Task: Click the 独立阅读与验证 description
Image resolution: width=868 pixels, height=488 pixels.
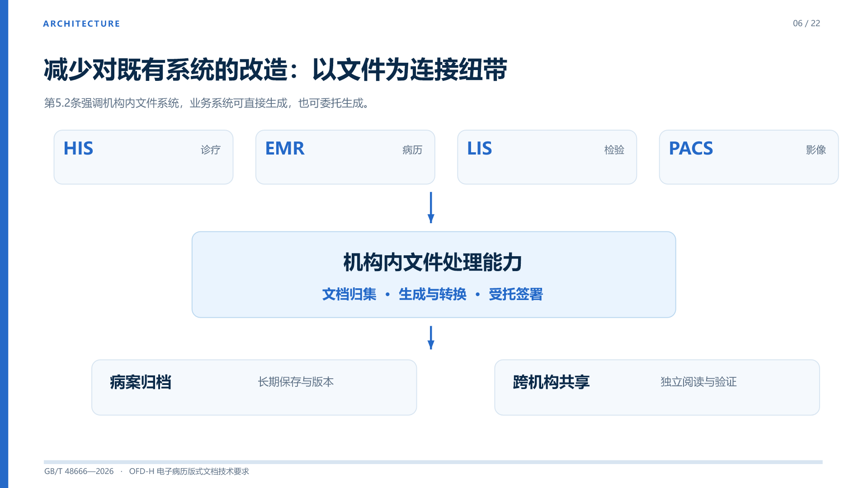Action: coord(698,382)
